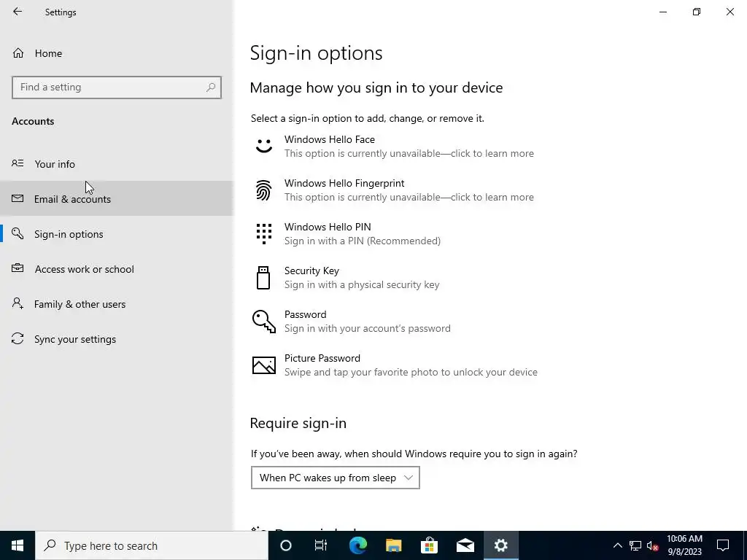747x560 pixels.
Task: Open the notification center icon
Action: click(x=723, y=545)
